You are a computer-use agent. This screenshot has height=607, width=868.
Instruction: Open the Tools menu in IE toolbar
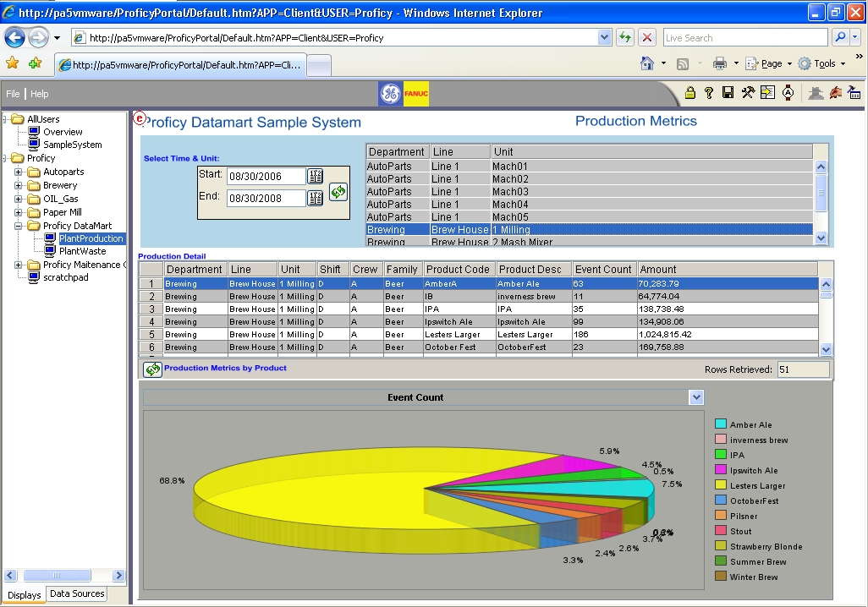(822, 63)
